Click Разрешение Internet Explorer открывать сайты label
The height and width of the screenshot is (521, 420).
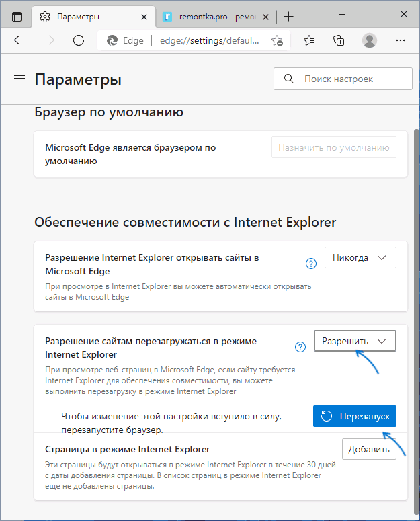click(x=152, y=264)
